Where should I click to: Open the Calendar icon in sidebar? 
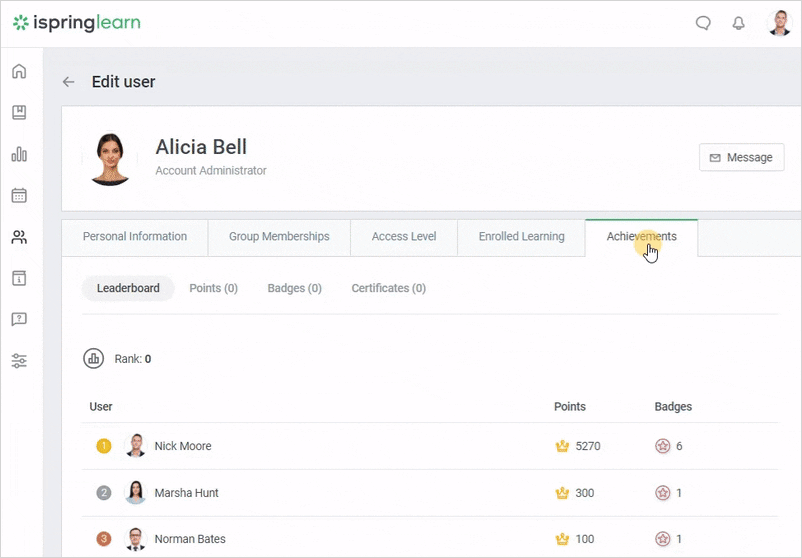click(x=19, y=195)
